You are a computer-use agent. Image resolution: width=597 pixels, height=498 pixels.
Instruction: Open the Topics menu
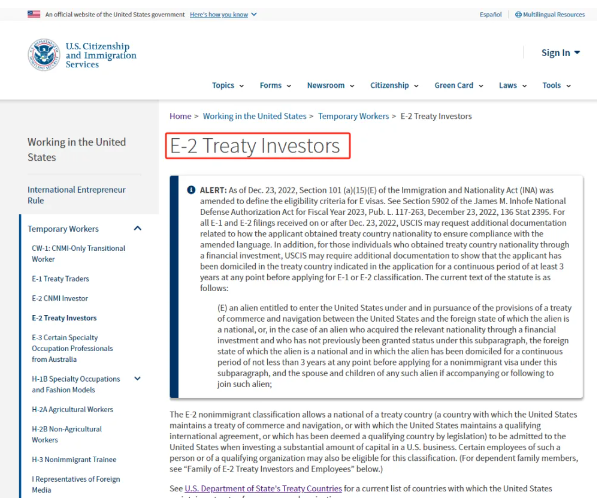(228, 85)
